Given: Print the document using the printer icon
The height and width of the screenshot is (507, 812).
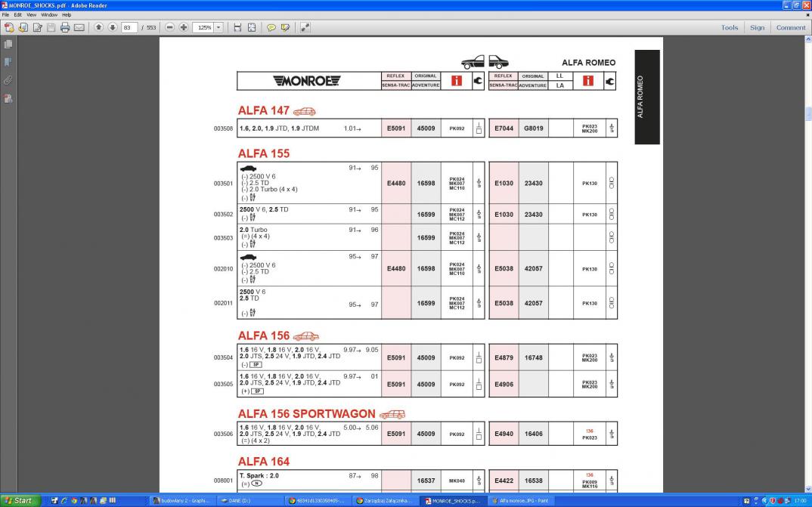Looking at the screenshot, I should click(65, 27).
